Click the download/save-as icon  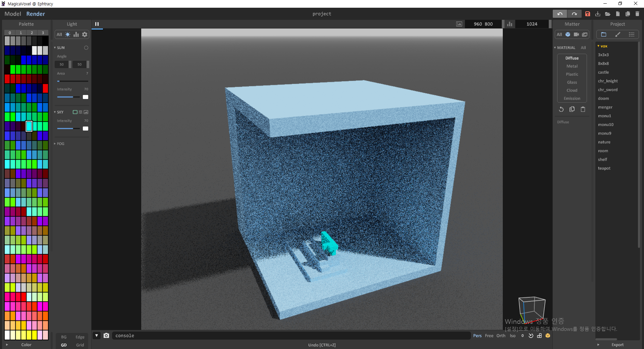coord(598,14)
